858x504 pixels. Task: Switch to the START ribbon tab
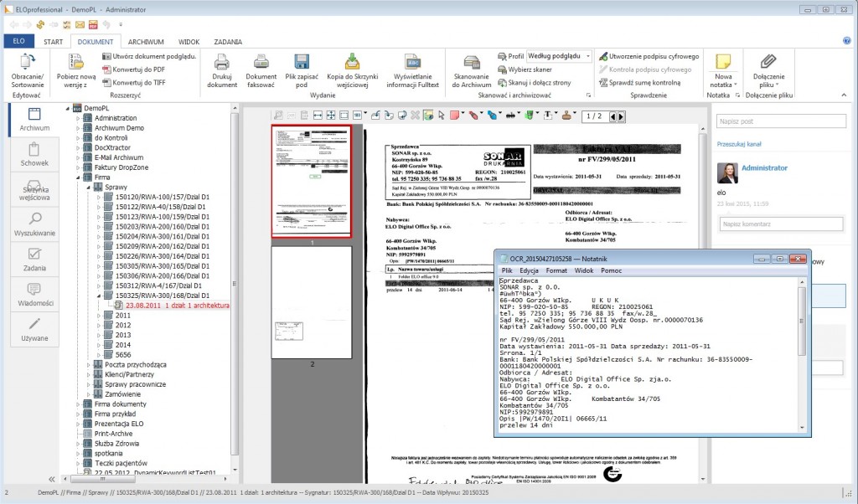pyautogui.click(x=53, y=42)
